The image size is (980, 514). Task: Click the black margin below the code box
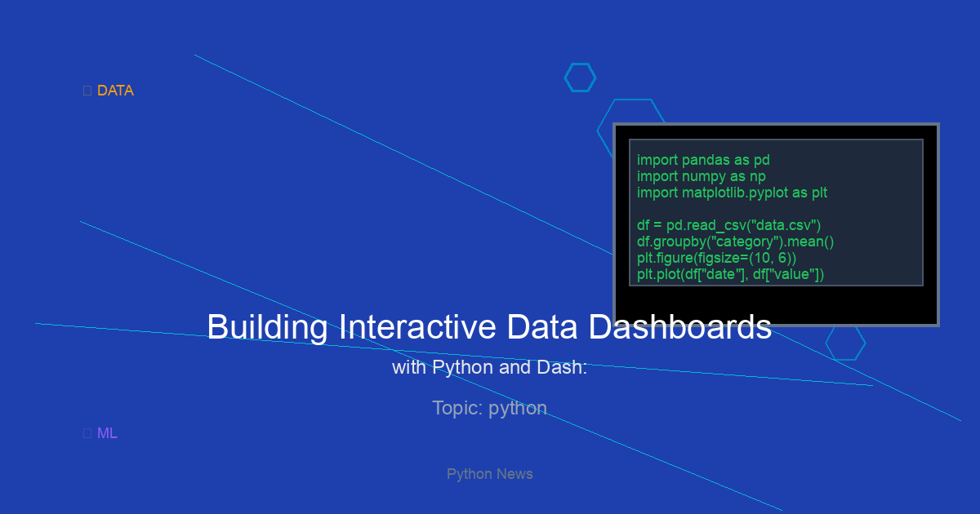click(x=776, y=305)
